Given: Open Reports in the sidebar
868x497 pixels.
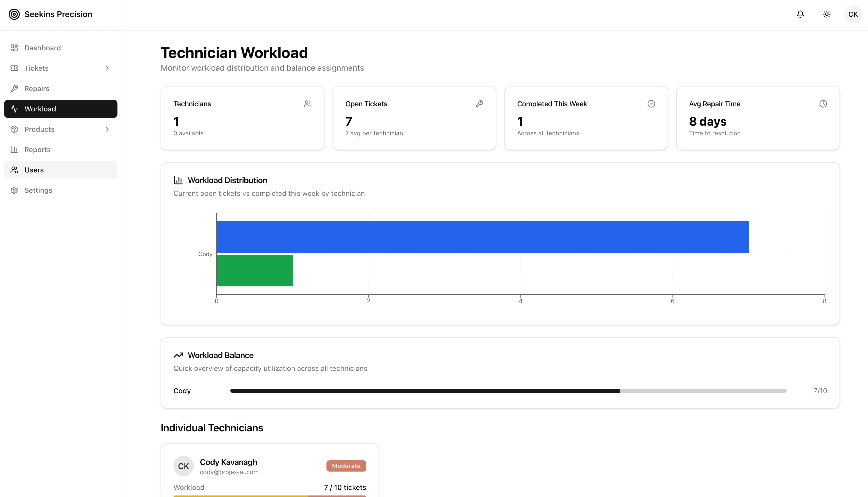Looking at the screenshot, I should [x=61, y=150].
